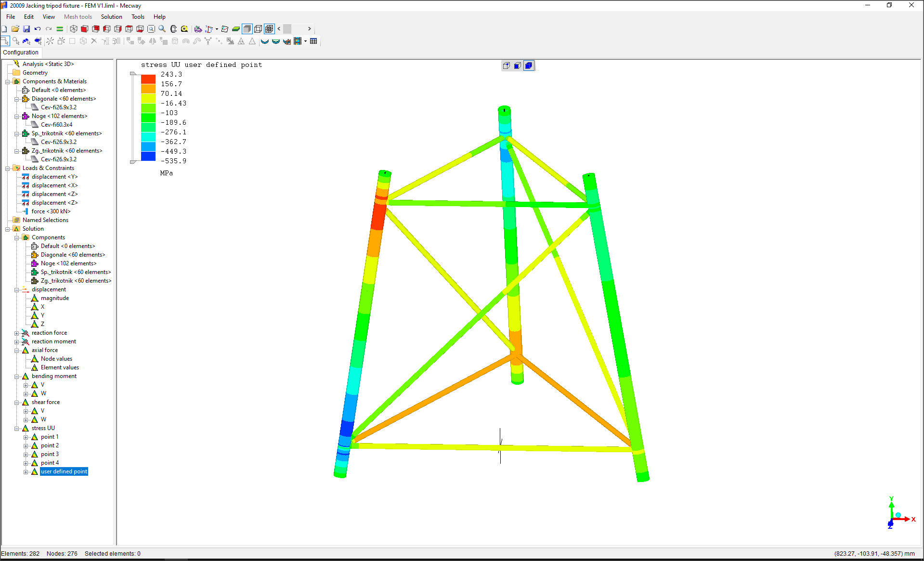Select the magnifier zoom tool
The width and height of the screenshot is (924, 561).
click(162, 29)
